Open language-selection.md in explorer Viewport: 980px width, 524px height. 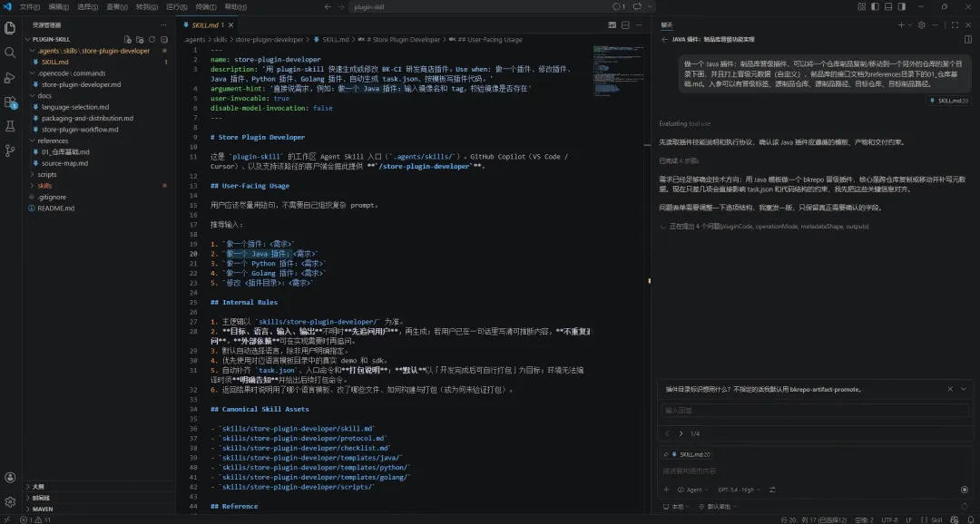pos(75,107)
